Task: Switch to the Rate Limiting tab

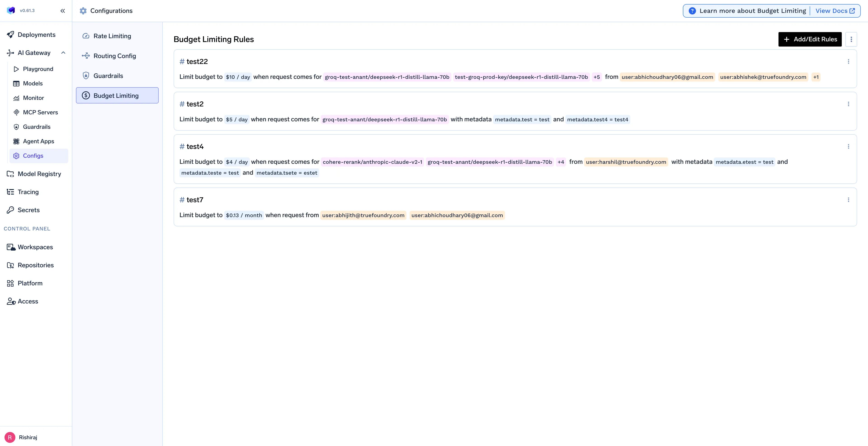Action: pyautogui.click(x=112, y=36)
